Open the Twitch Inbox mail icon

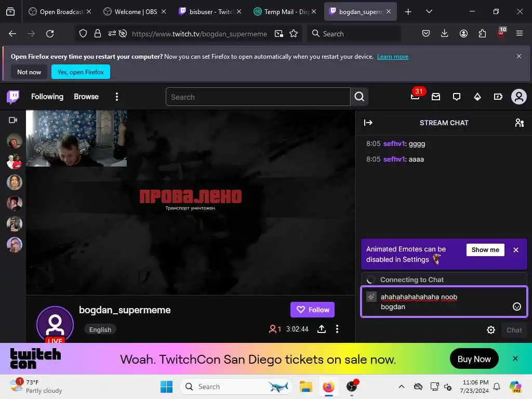coord(436,97)
